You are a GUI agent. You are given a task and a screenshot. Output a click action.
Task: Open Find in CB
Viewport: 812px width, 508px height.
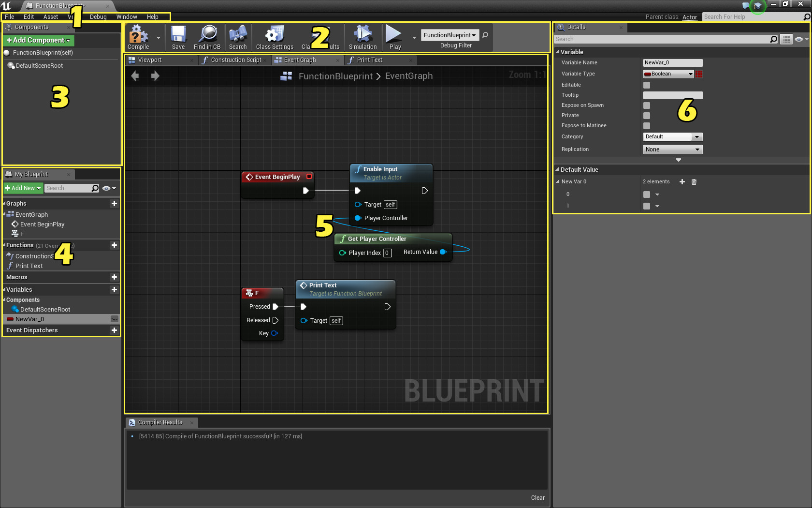click(x=207, y=37)
